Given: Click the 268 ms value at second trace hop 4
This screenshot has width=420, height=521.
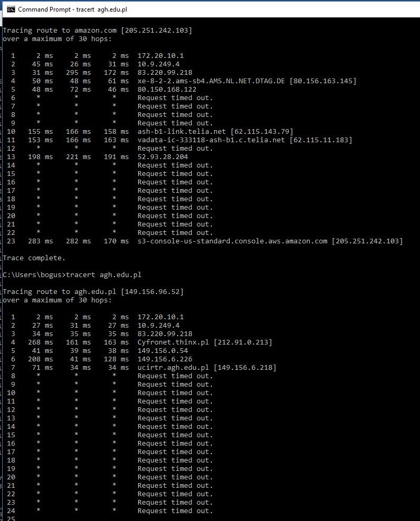Looking at the screenshot, I should pos(40,342).
